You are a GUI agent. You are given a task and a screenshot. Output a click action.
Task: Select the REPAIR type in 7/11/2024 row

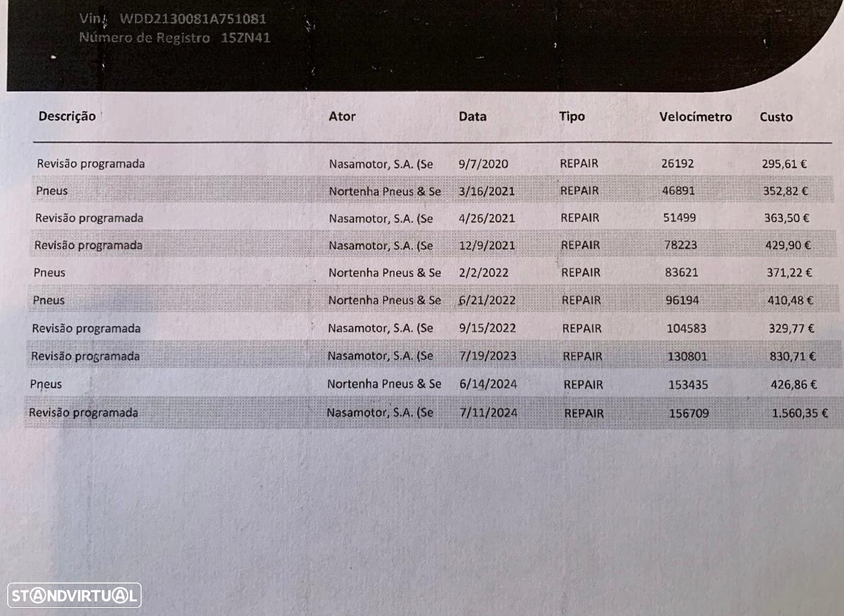(x=584, y=413)
